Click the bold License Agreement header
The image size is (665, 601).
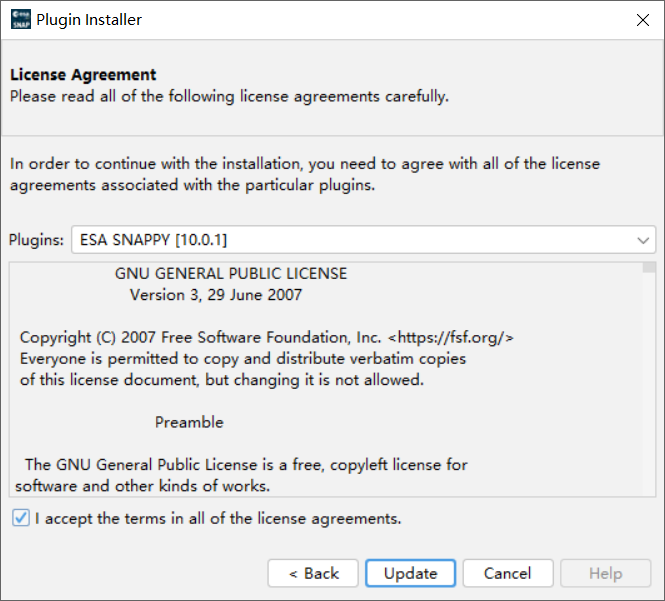pos(83,75)
